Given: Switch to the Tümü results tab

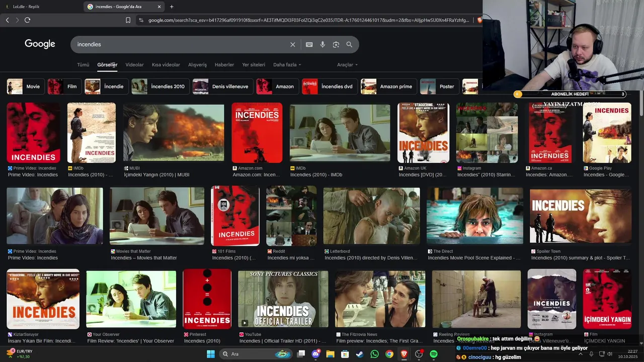Looking at the screenshot, I should 83,65.
